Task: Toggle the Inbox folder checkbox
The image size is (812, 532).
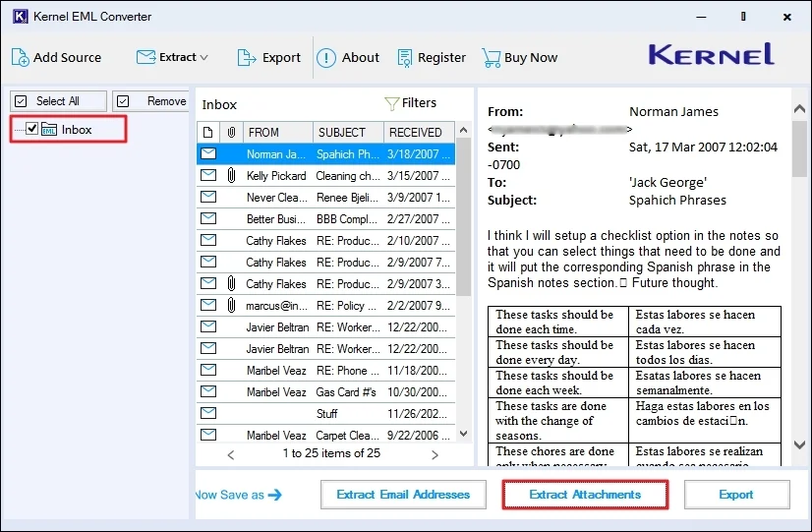Action: pyautogui.click(x=32, y=129)
